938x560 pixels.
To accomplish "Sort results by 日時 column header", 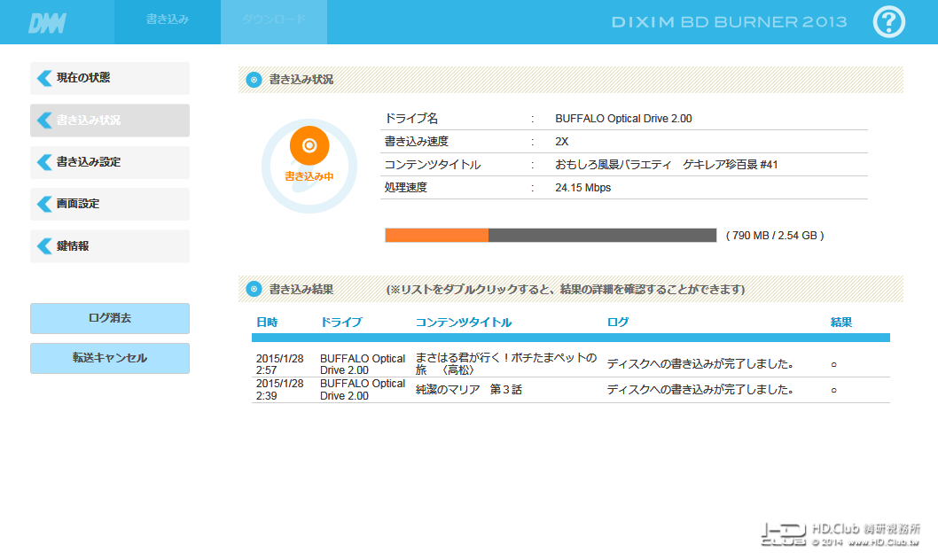I will point(267,323).
